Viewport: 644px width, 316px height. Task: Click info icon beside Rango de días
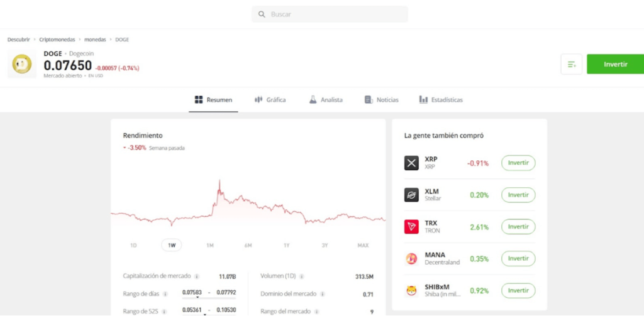165,294
